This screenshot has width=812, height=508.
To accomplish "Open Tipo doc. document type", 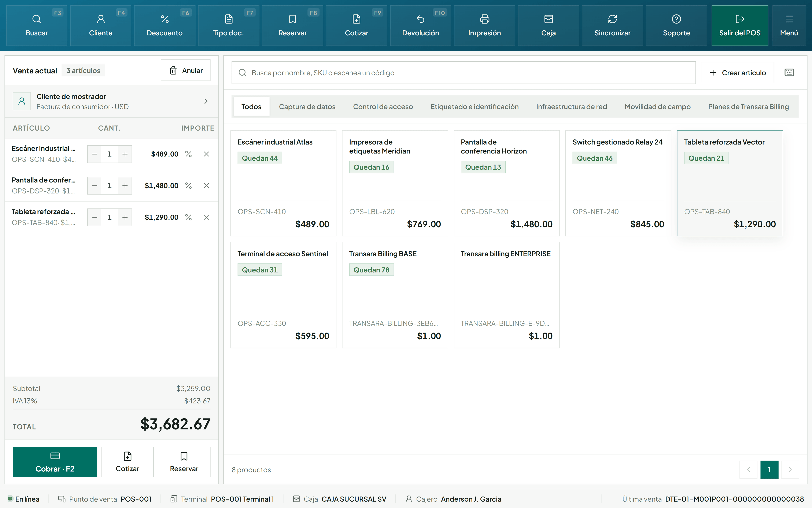I will 229,26.
